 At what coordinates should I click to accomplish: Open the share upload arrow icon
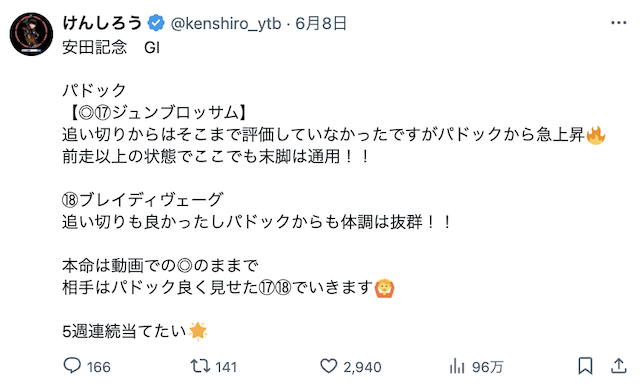coord(618,366)
